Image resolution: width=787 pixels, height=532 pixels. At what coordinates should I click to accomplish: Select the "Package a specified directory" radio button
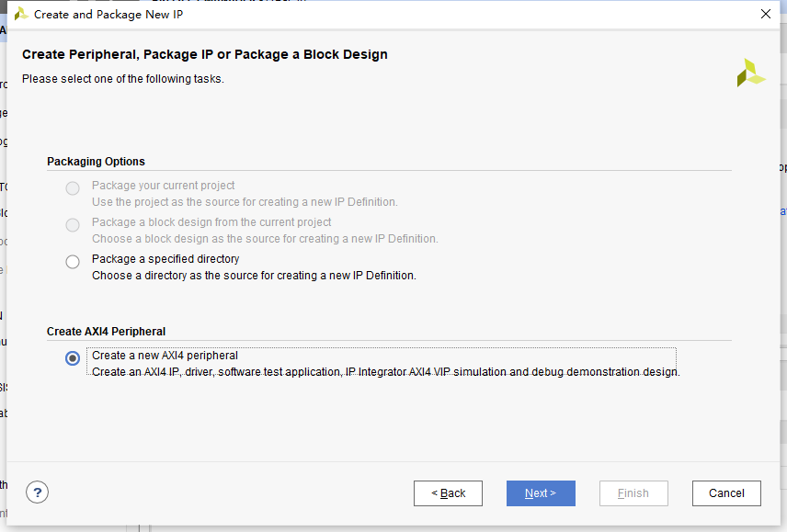point(73,262)
